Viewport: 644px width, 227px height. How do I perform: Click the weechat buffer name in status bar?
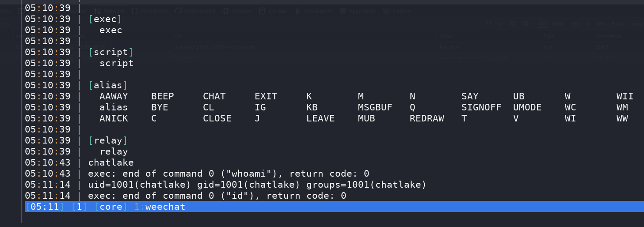pyautogui.click(x=165, y=207)
